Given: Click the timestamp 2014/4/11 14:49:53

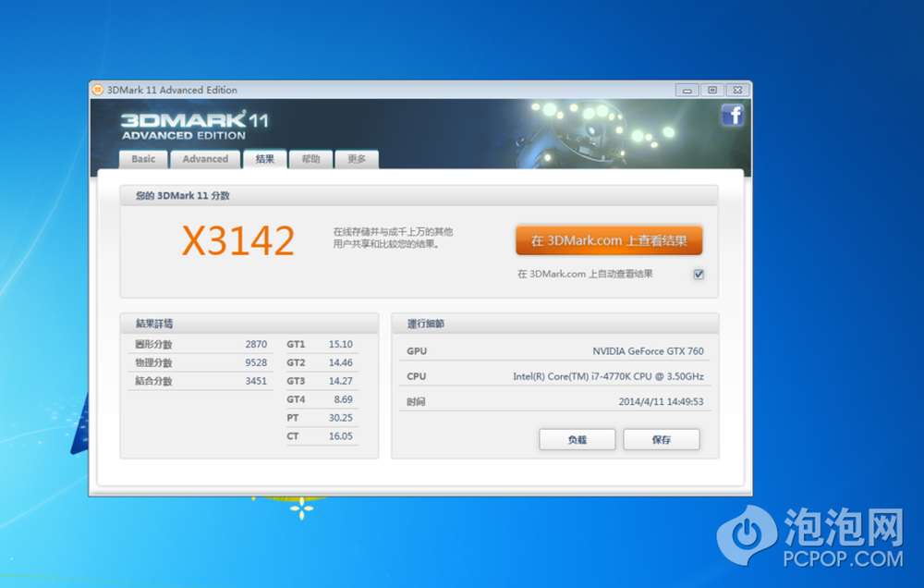Looking at the screenshot, I should 661,401.
